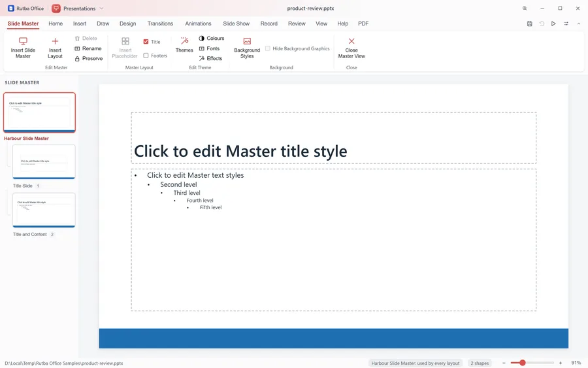The height and width of the screenshot is (368, 588).
Task: Click the Rename layout button
Action: click(x=88, y=48)
